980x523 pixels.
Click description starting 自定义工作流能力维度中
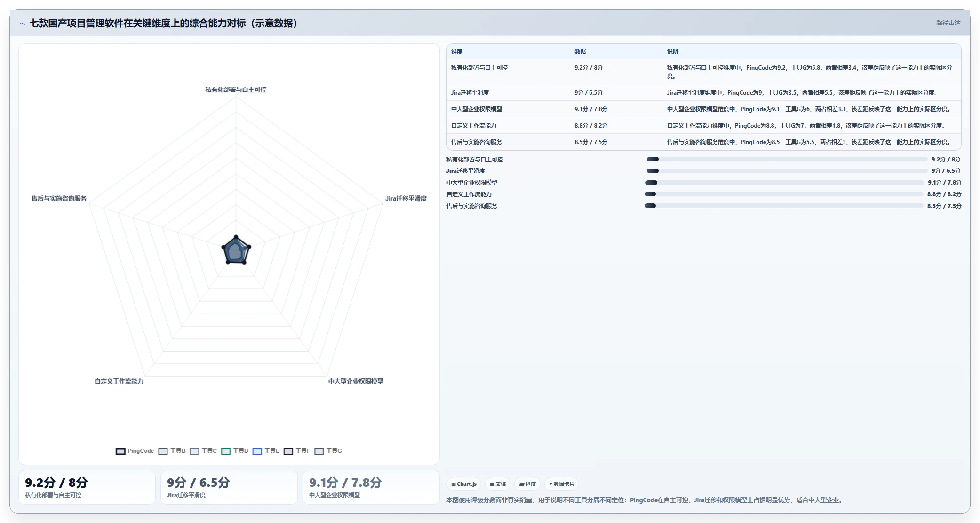click(807, 126)
